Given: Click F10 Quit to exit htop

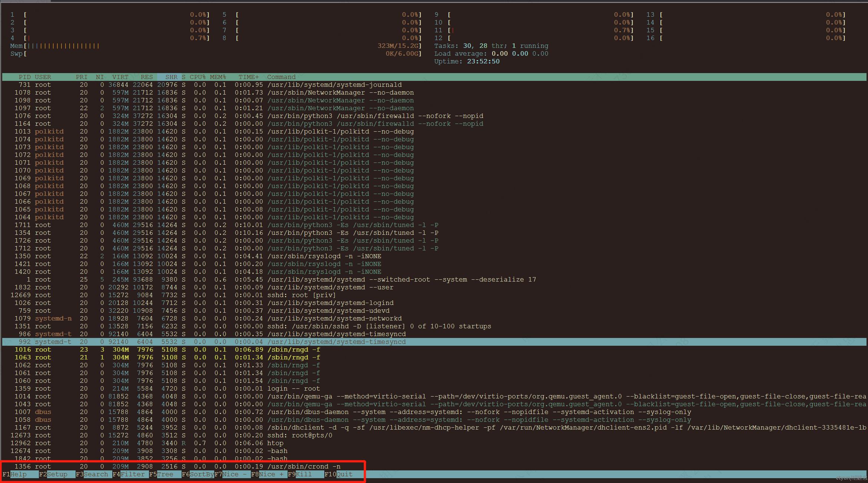Looking at the screenshot, I should click(x=339, y=474).
